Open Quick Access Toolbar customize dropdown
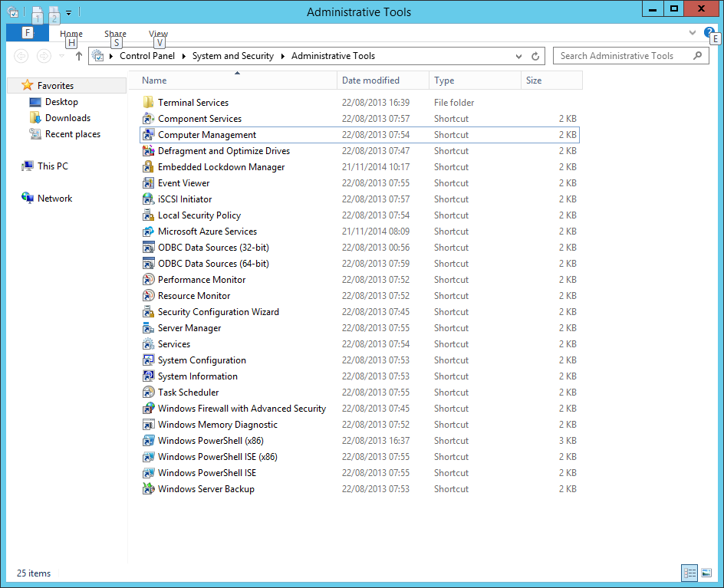The width and height of the screenshot is (724, 588). pyautogui.click(x=69, y=12)
